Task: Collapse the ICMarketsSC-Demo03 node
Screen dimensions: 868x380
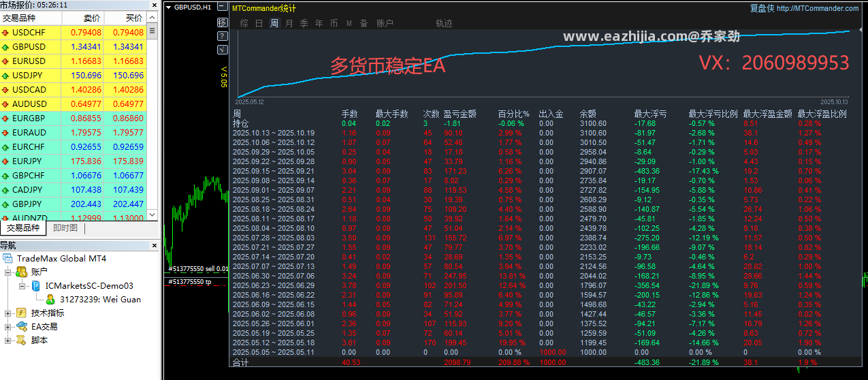Action: [22, 286]
